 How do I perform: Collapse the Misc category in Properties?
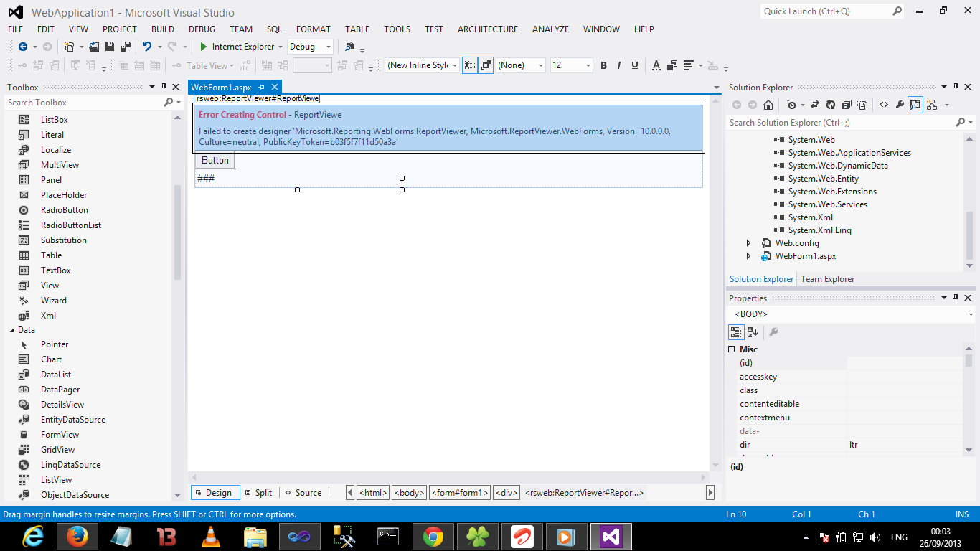732,349
